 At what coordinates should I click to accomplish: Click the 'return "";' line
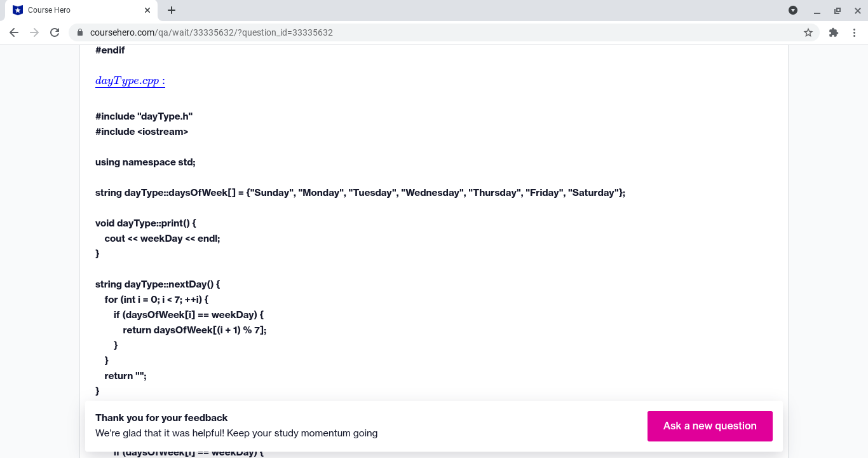click(126, 376)
